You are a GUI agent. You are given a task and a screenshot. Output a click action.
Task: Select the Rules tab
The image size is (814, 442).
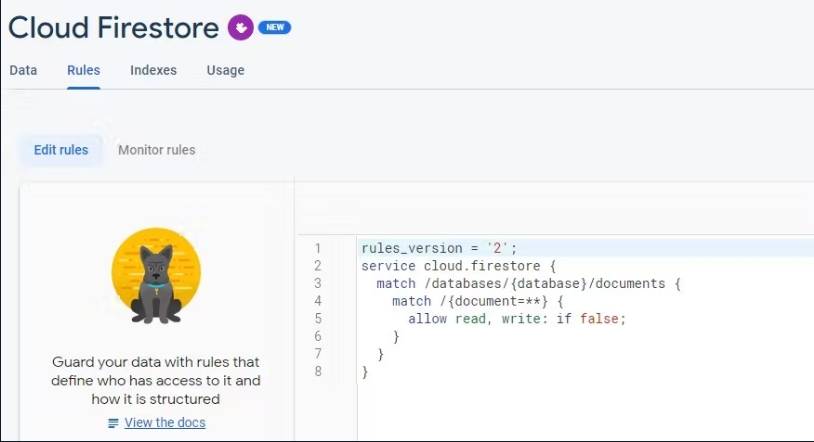[x=84, y=70]
